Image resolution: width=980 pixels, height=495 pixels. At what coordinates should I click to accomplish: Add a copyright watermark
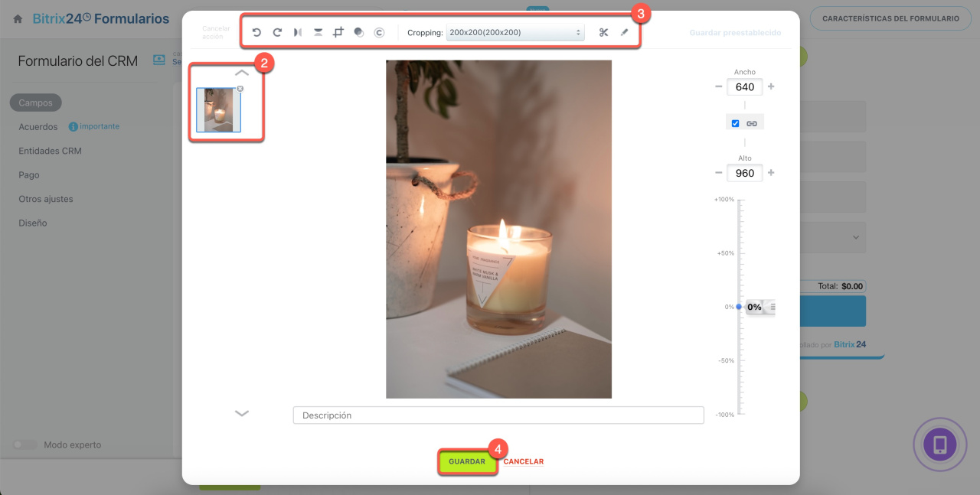point(379,33)
